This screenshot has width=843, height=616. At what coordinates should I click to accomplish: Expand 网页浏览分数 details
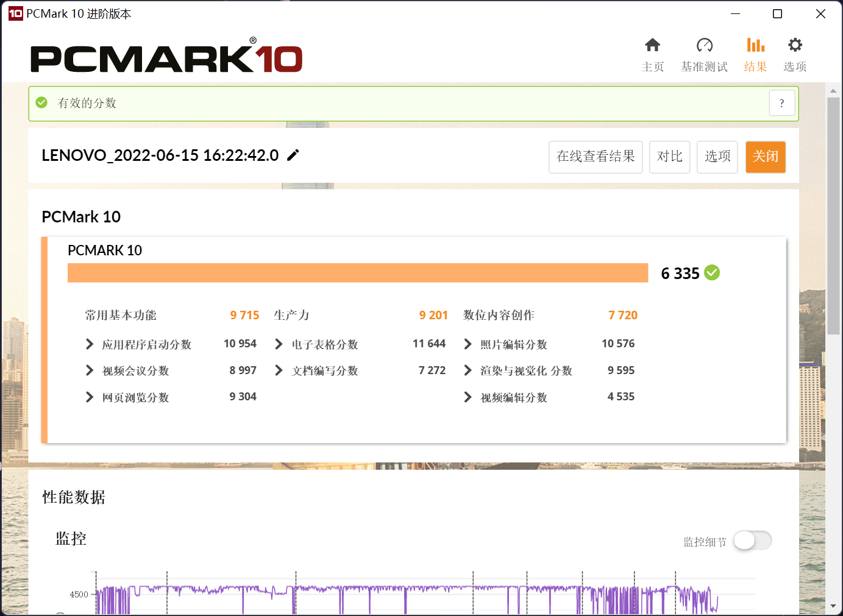90,397
